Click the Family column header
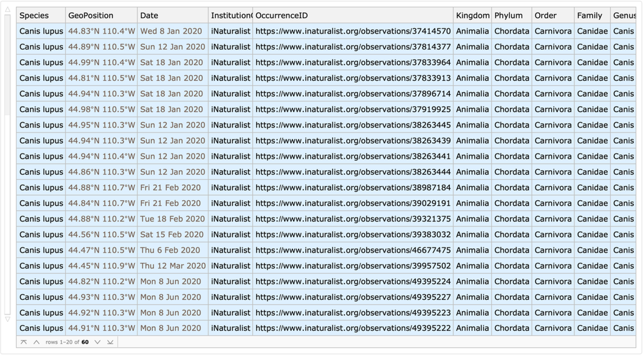The image size is (643, 364). [589, 15]
